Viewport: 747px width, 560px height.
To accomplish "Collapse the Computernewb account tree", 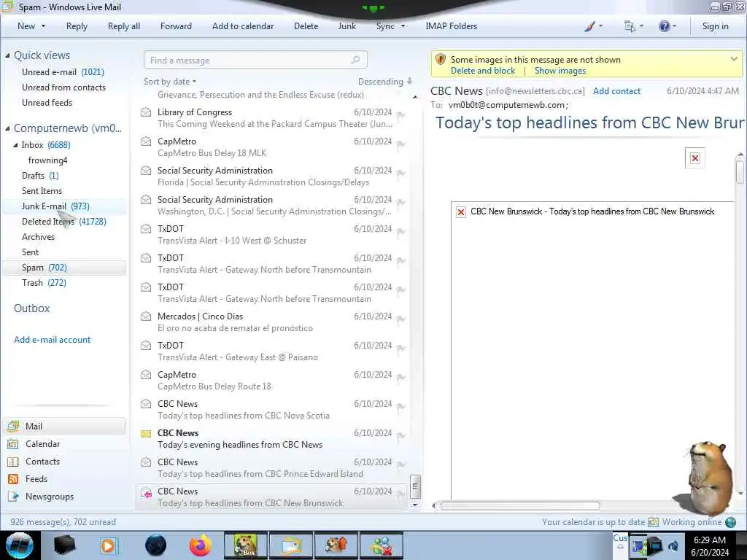I will tap(7, 128).
